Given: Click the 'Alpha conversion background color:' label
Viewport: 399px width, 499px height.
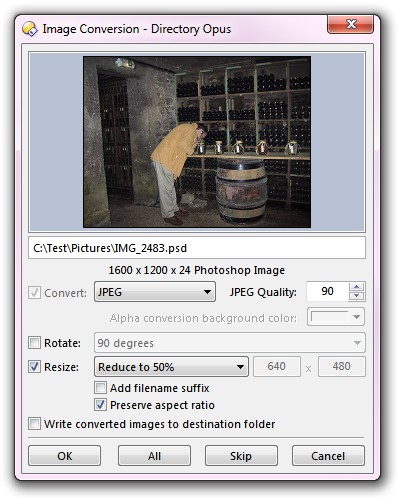Looking at the screenshot, I should click(203, 318).
